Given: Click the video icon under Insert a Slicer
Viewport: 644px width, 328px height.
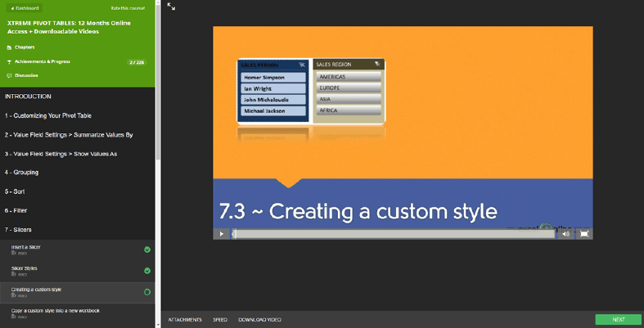Looking at the screenshot, I should [x=13, y=254].
